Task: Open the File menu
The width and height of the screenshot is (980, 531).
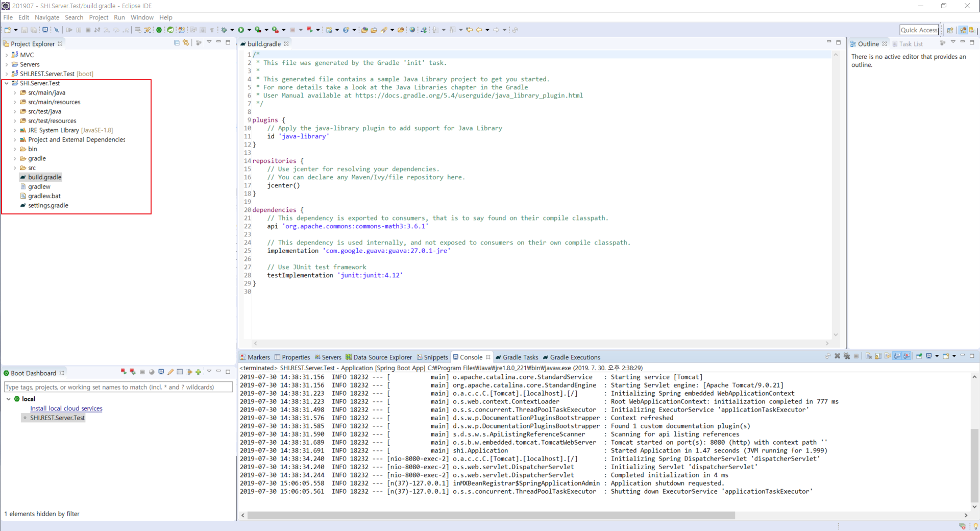Action: [8, 17]
